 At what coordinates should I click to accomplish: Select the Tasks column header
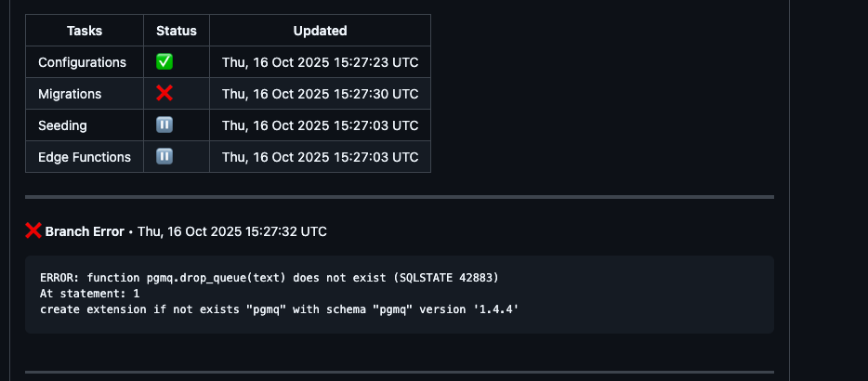[85, 31]
